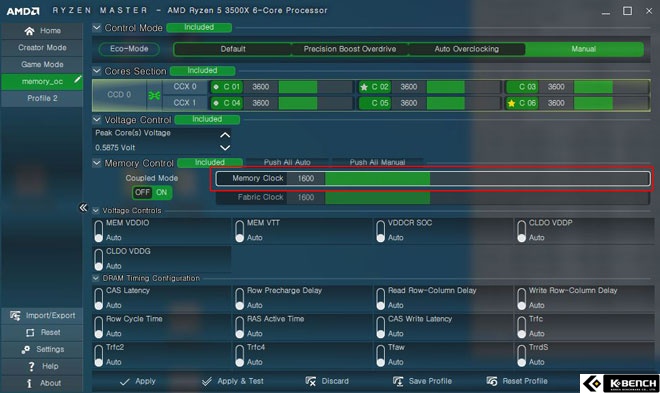This screenshot has width=660, height=393.
Task: Toggle CLDO VDDG auto switch
Action: coord(98,259)
